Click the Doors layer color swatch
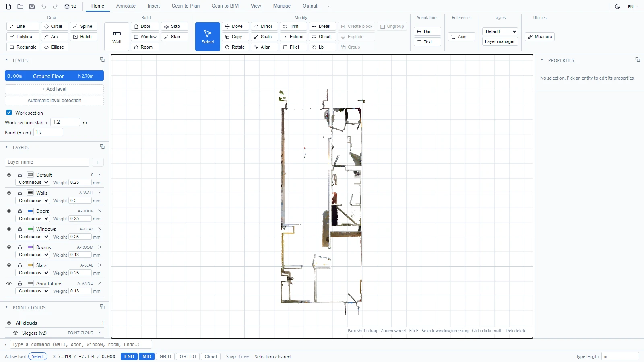The width and height of the screenshot is (644, 362). 30,211
